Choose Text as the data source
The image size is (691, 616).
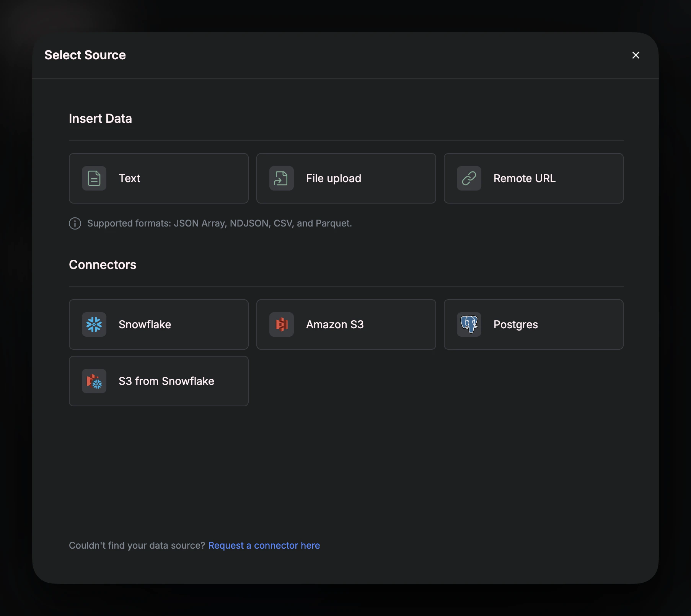(158, 178)
